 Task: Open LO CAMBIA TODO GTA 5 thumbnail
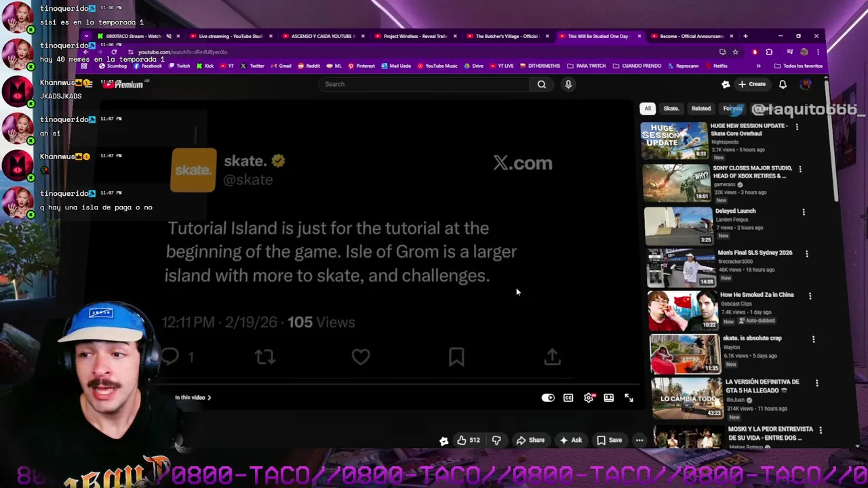coord(687,399)
